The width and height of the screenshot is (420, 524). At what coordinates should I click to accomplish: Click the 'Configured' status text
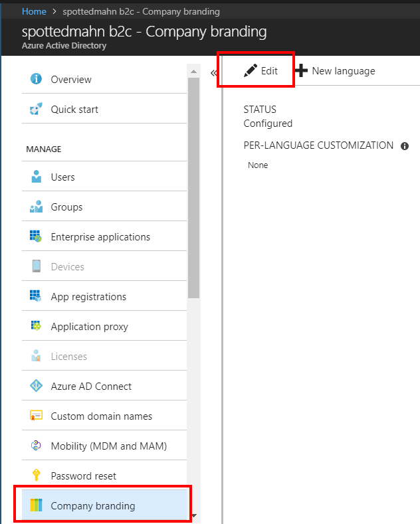pyautogui.click(x=268, y=124)
